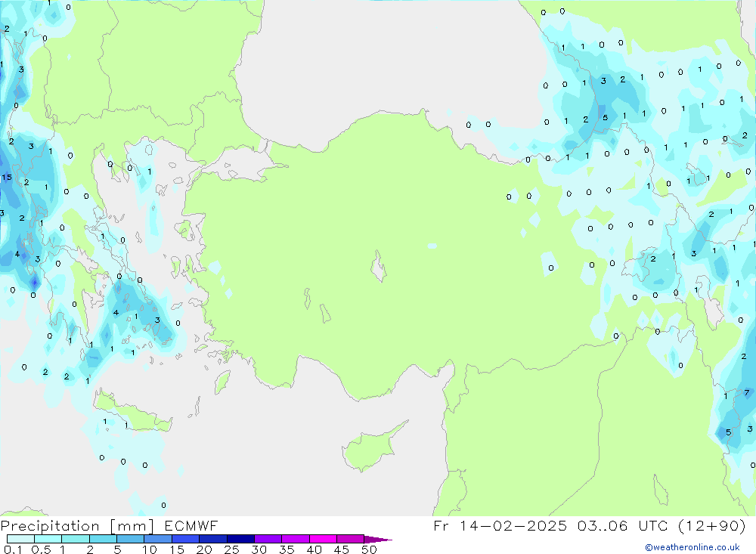Click the large central lake in Turkey
Image resolution: width=756 pixels, height=554 pixels.
point(379,266)
